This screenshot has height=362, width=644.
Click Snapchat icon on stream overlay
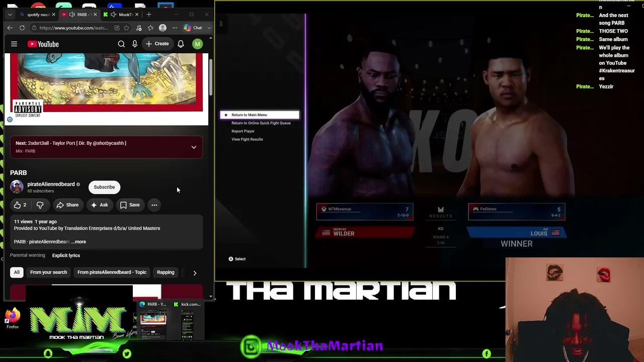pos(48,354)
